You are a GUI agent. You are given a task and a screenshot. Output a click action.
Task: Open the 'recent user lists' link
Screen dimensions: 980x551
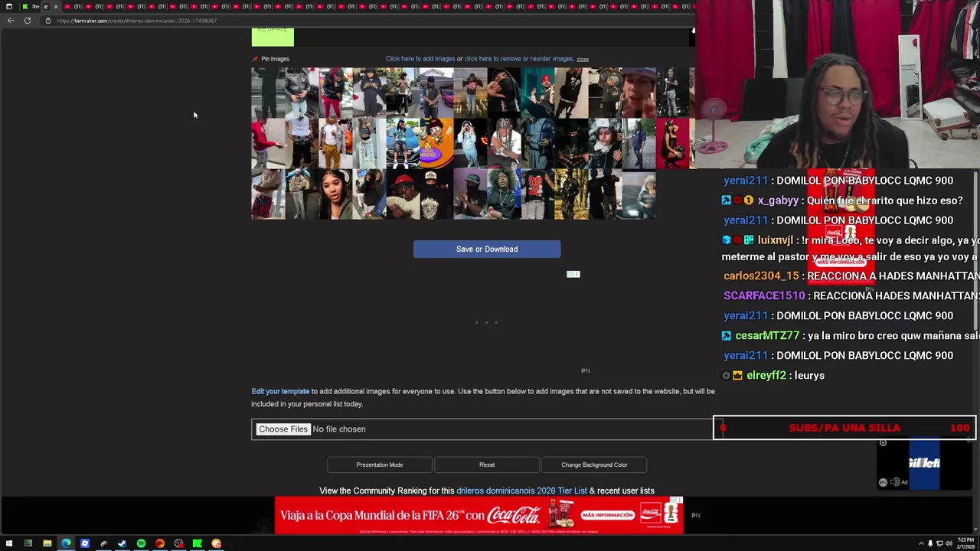click(626, 491)
